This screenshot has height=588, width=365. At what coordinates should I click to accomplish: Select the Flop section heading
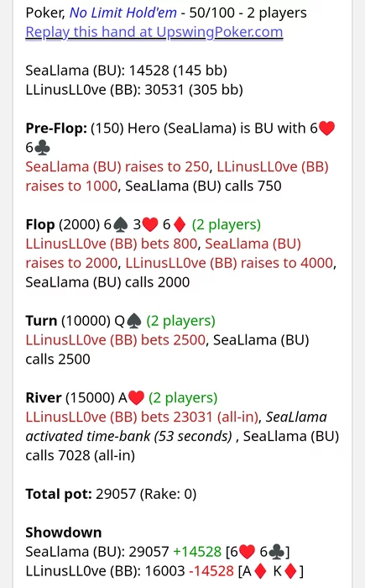[40, 224]
